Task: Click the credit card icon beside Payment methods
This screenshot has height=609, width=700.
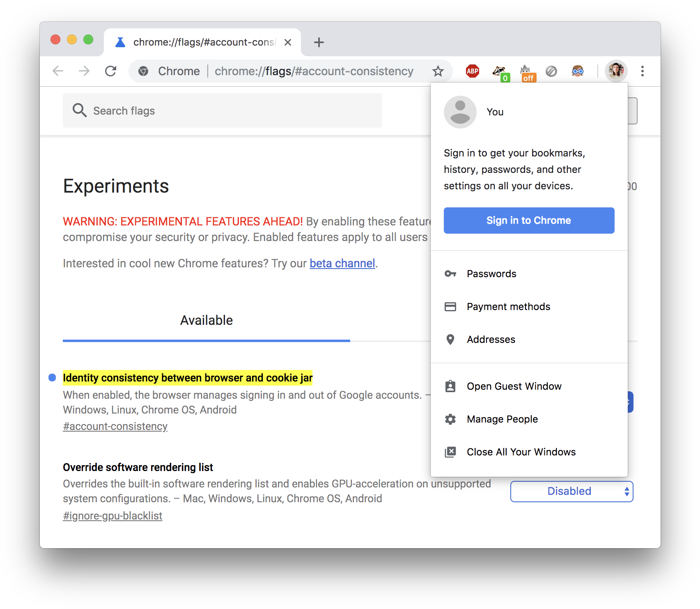Action: (x=450, y=306)
